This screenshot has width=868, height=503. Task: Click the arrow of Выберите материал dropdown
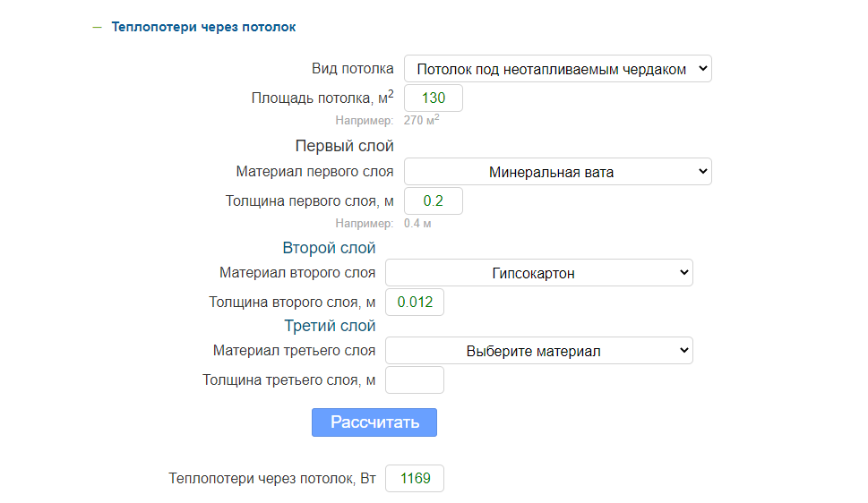tap(683, 350)
